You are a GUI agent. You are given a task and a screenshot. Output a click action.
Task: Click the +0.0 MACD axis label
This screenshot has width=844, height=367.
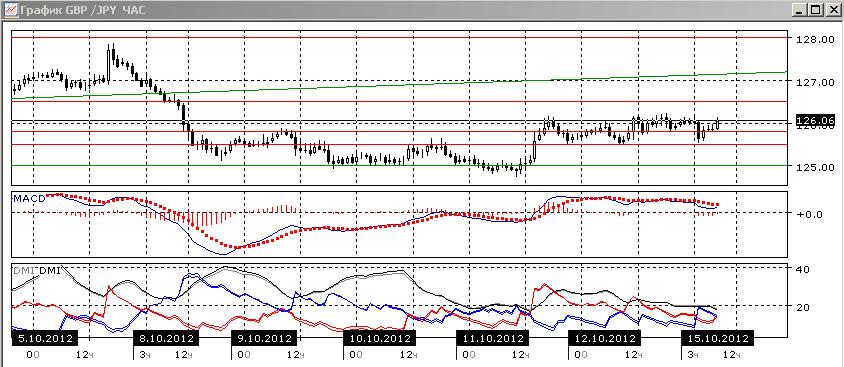point(810,214)
